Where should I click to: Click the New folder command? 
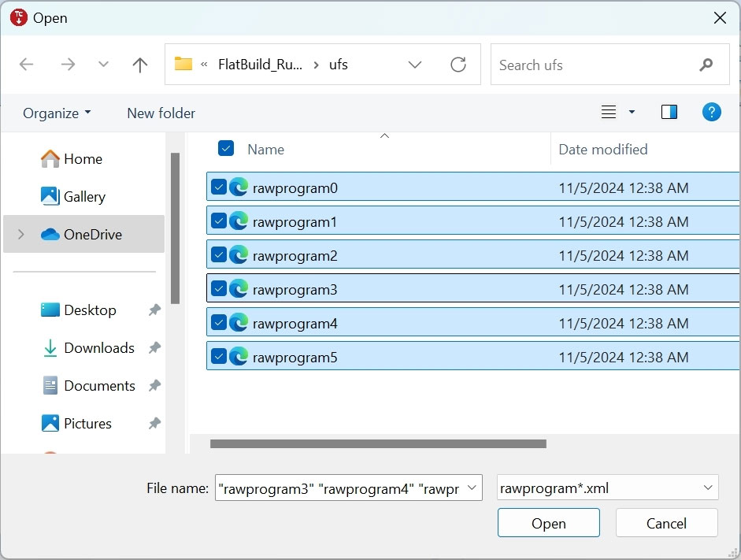point(161,113)
